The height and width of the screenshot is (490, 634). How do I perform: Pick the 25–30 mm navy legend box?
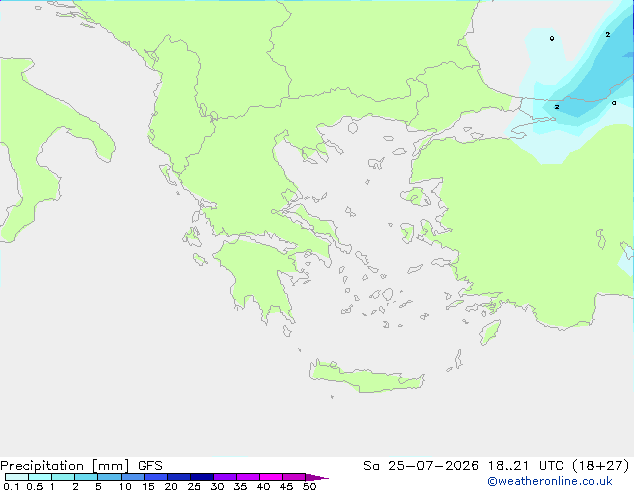coord(202,477)
